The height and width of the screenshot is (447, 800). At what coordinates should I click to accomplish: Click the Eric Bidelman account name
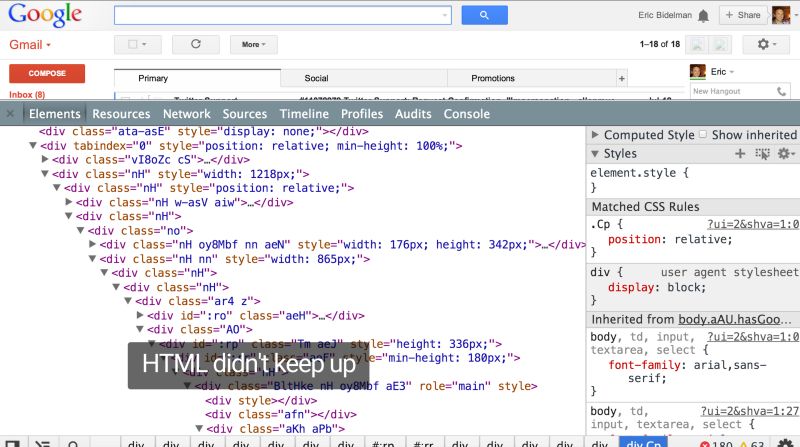coord(665,15)
